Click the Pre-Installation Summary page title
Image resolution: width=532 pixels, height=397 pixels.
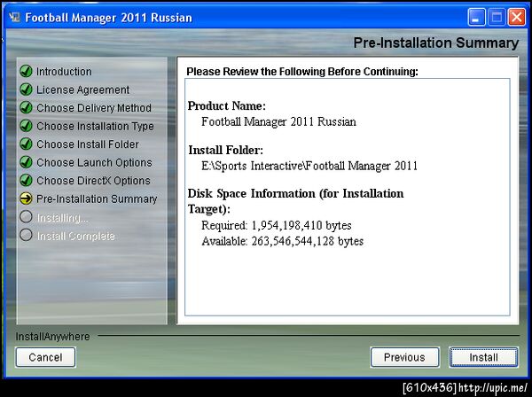coord(436,43)
